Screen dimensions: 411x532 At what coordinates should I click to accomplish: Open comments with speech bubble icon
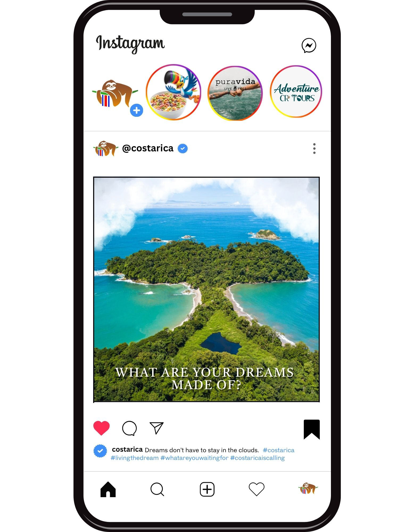[129, 428]
